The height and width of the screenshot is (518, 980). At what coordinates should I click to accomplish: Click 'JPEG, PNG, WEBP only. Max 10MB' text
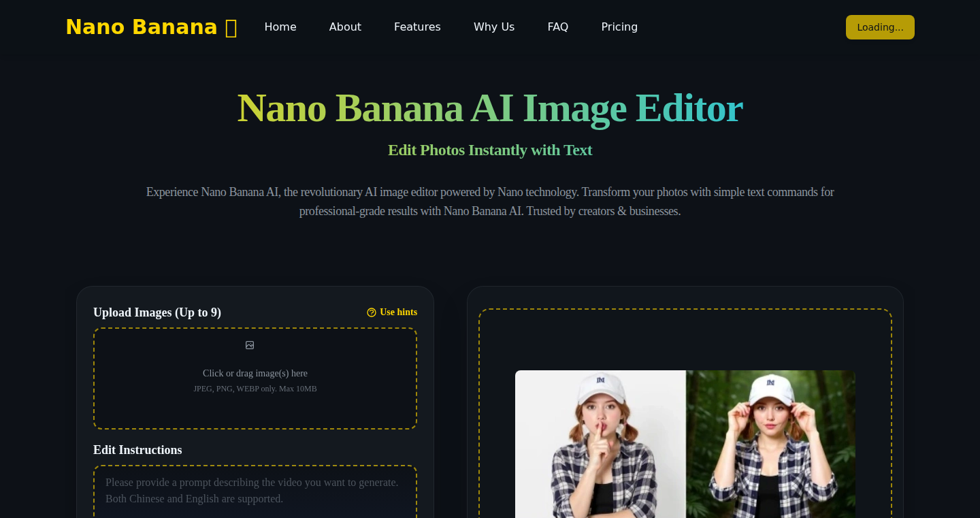pos(255,389)
